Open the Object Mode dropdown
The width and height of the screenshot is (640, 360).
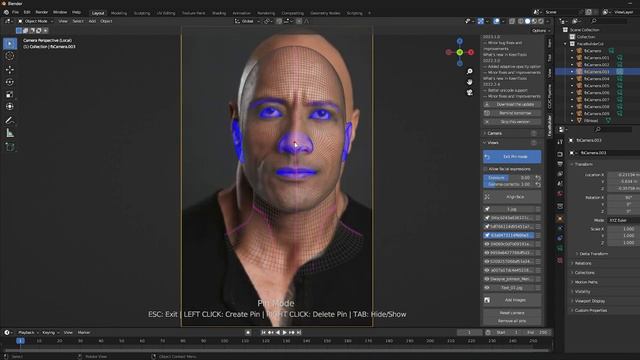point(36,21)
